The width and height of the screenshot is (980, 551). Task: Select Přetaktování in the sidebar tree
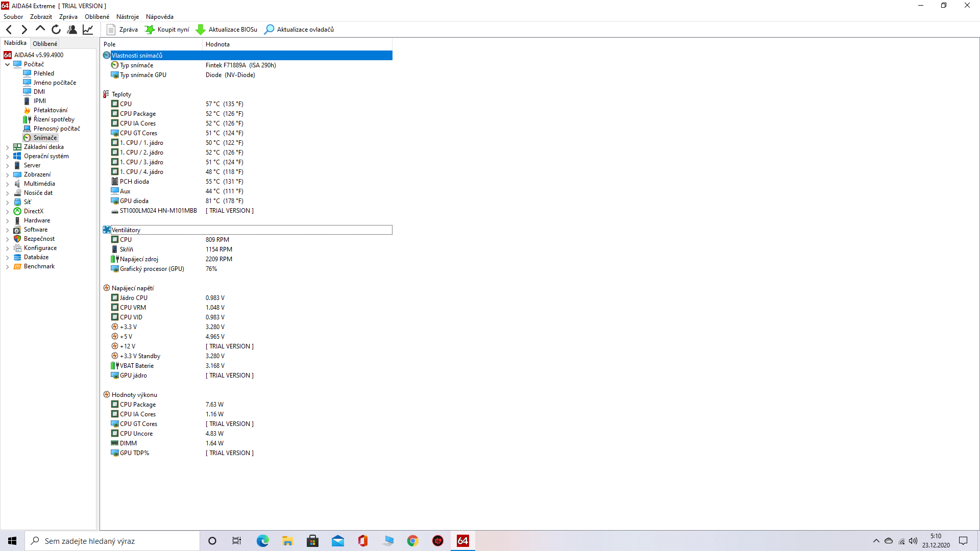point(50,110)
